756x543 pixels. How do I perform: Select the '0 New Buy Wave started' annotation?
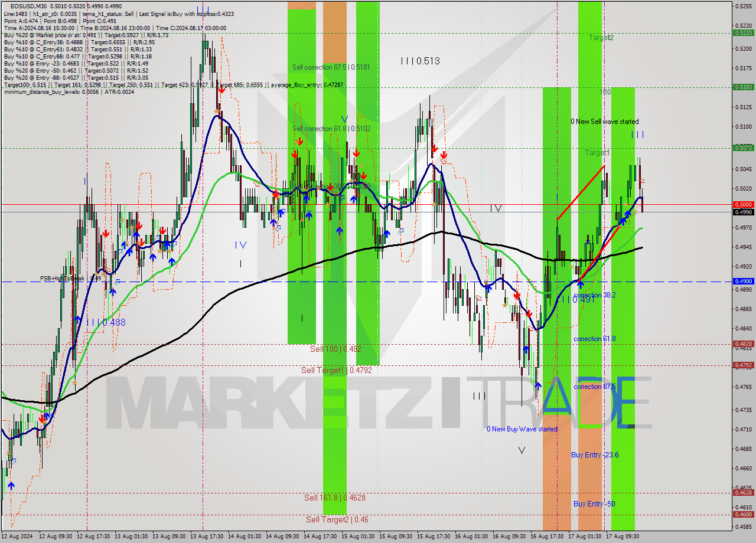522,429
